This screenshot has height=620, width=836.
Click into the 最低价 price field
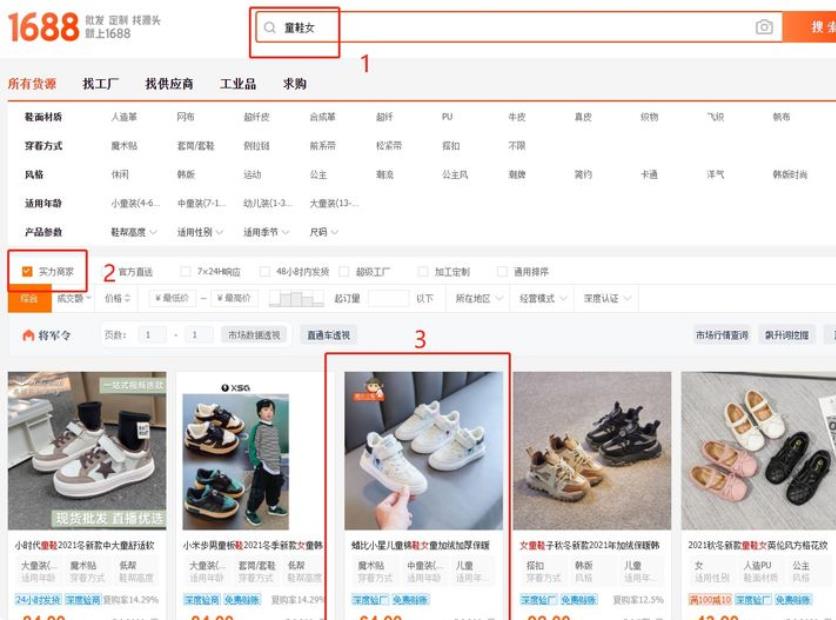click(x=172, y=298)
